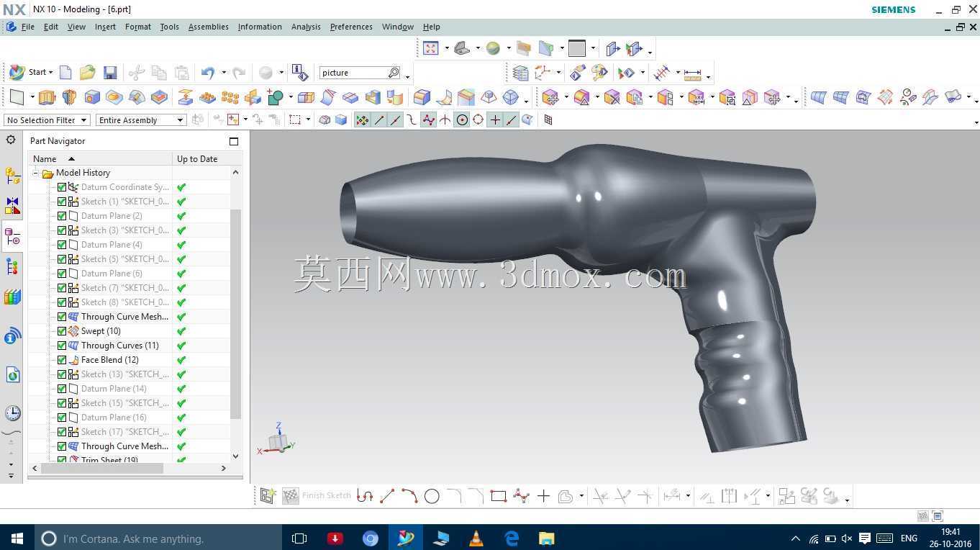Screen dimensions: 980x550
Task: Open the Layer Settings icon
Action: (x=520, y=73)
